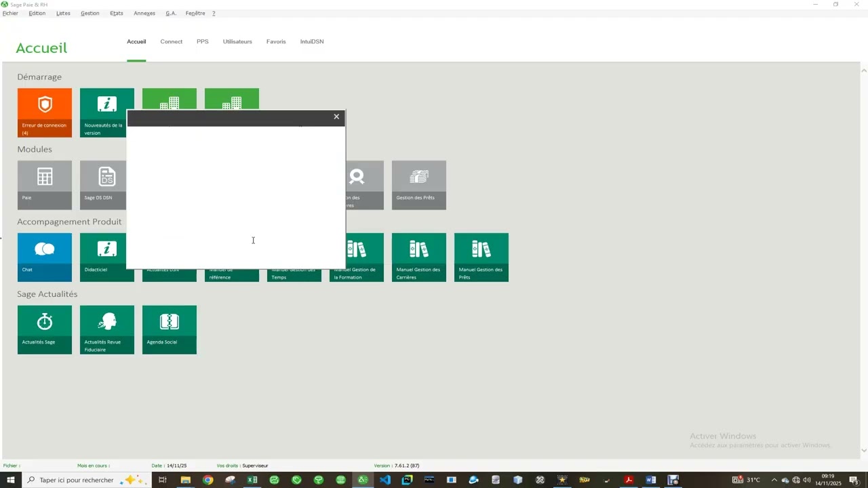Open the Fichier menu

10,13
